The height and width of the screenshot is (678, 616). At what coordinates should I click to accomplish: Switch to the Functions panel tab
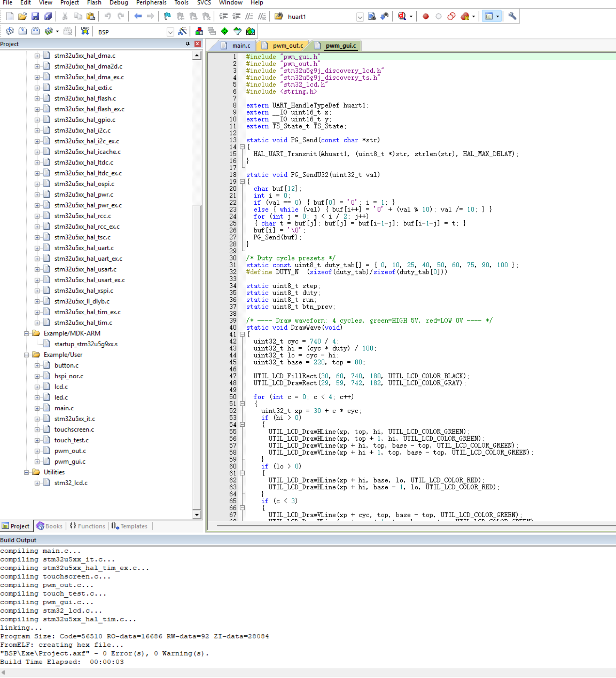(87, 526)
